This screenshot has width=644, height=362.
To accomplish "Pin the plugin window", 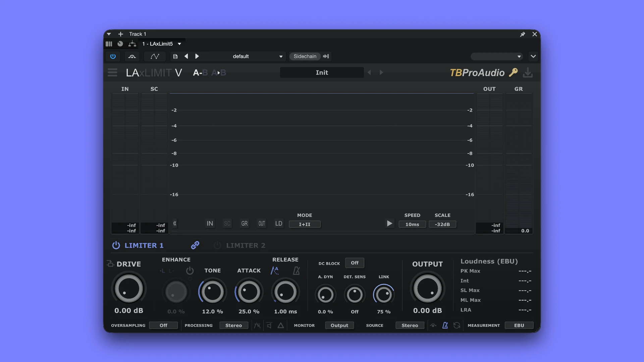I will 523,34.
